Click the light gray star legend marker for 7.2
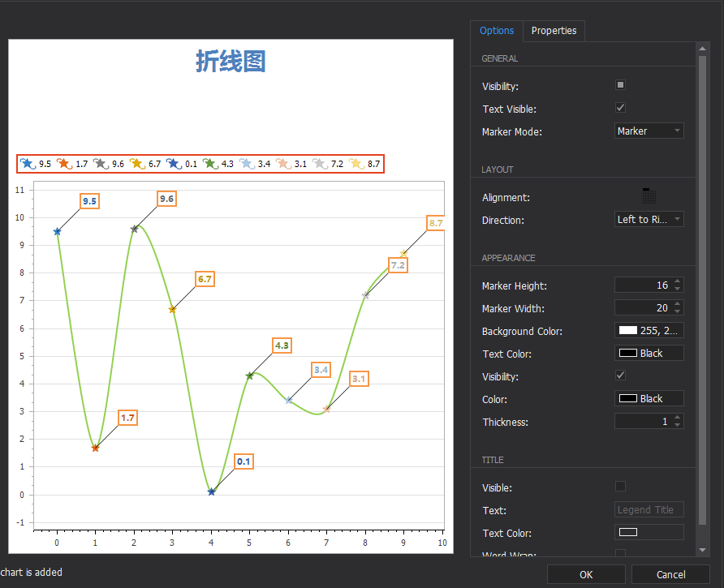 click(x=320, y=163)
